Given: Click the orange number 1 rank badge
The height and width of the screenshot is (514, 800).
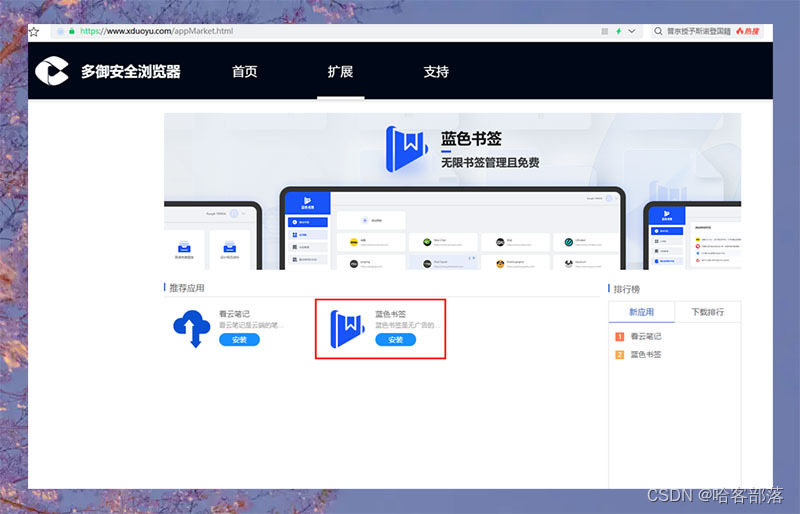Looking at the screenshot, I should 619,336.
